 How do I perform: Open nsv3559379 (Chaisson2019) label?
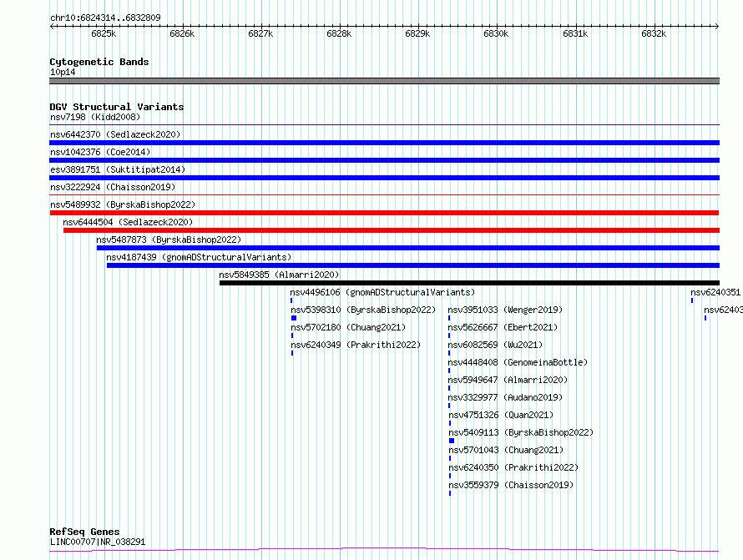511,485
